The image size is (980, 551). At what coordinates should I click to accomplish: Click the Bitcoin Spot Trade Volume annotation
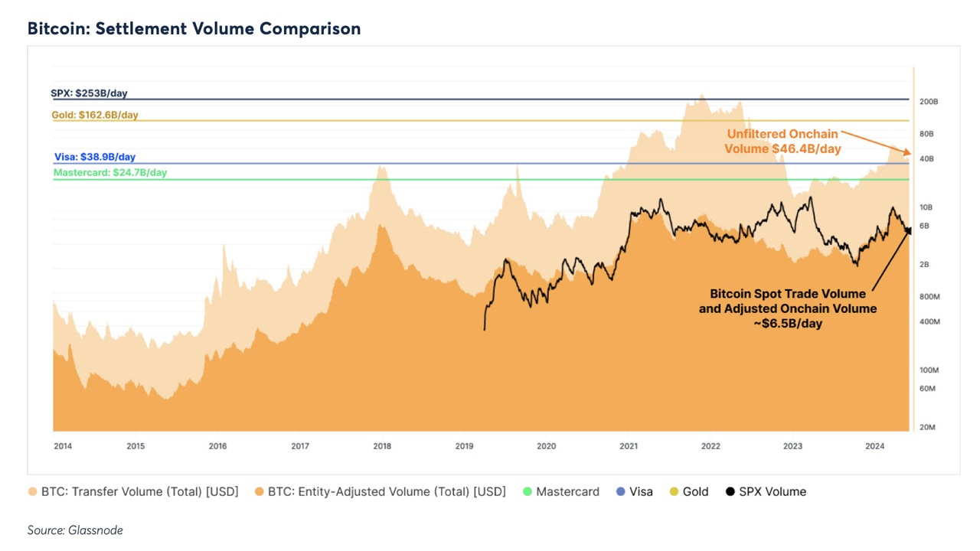click(x=788, y=308)
